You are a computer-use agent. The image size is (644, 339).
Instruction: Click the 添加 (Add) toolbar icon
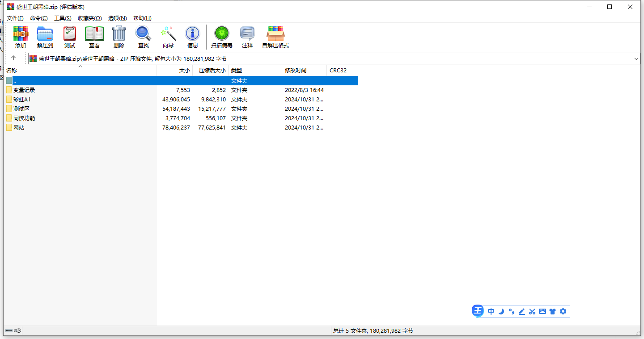(21, 34)
